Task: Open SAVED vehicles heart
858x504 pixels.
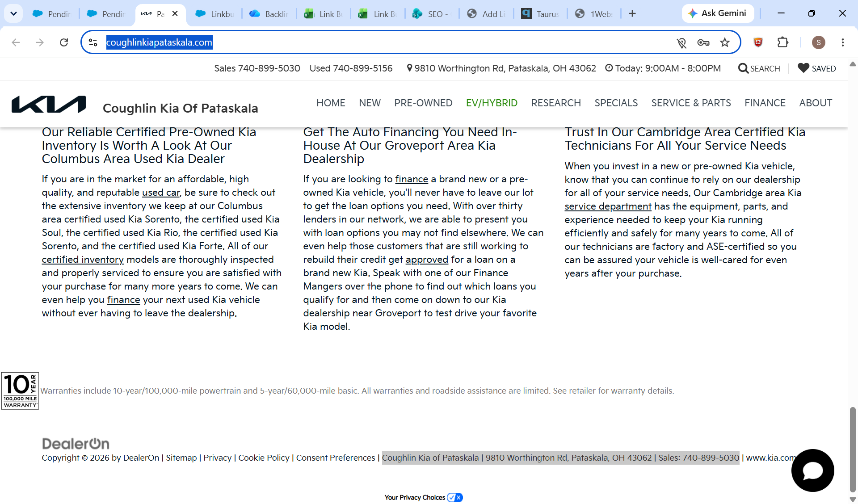Action: point(817,68)
